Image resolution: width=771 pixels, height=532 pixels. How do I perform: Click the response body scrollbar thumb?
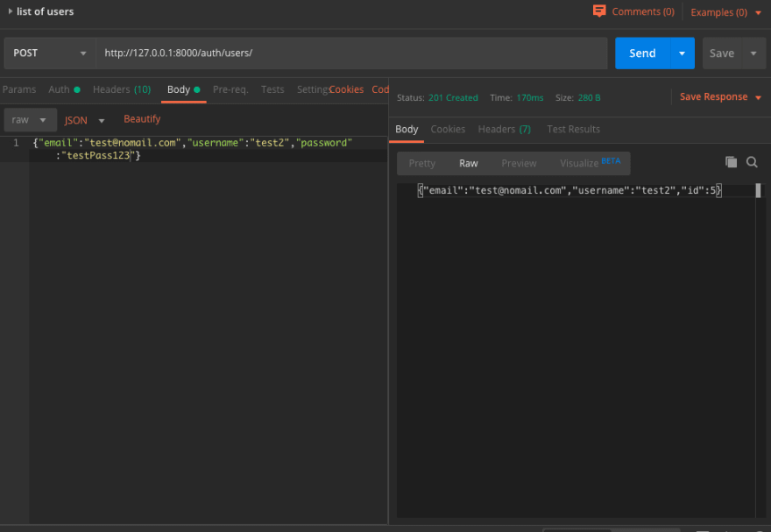pyautogui.click(x=758, y=190)
